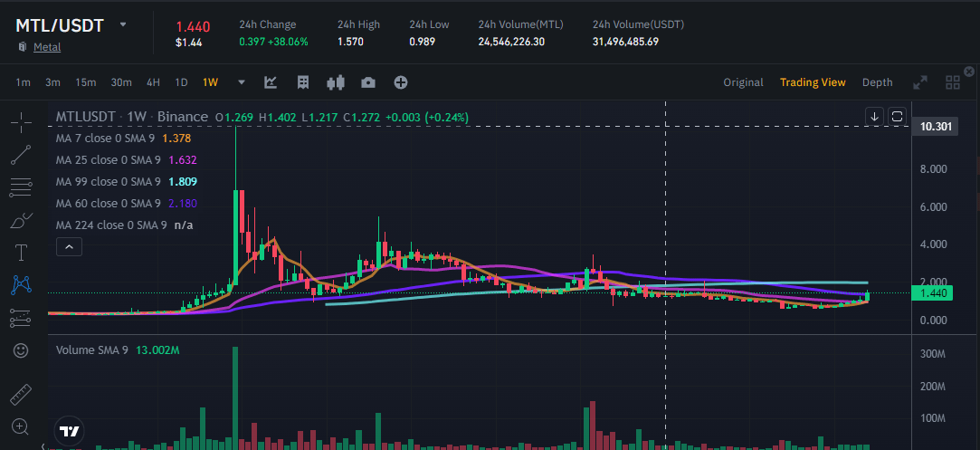Image resolution: width=980 pixels, height=450 pixels.
Task: Switch to the Original chart view
Action: 743,82
